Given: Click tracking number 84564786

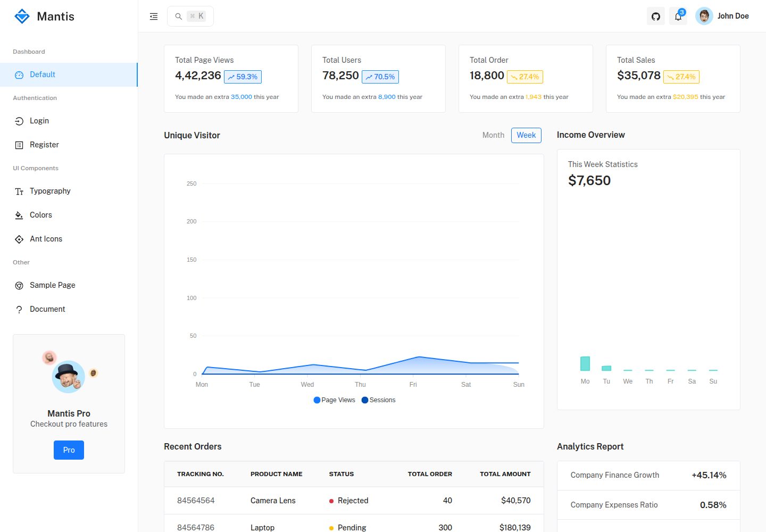Looking at the screenshot, I should click(196, 528).
